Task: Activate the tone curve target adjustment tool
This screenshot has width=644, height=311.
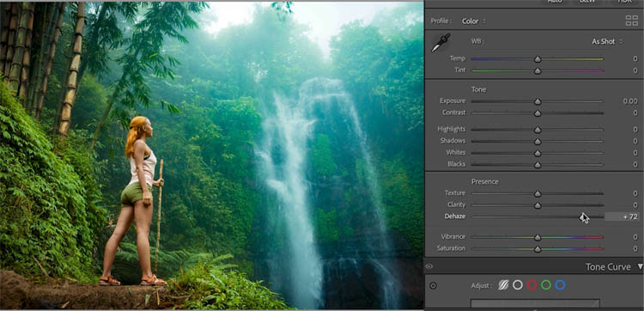Action: coord(433,285)
